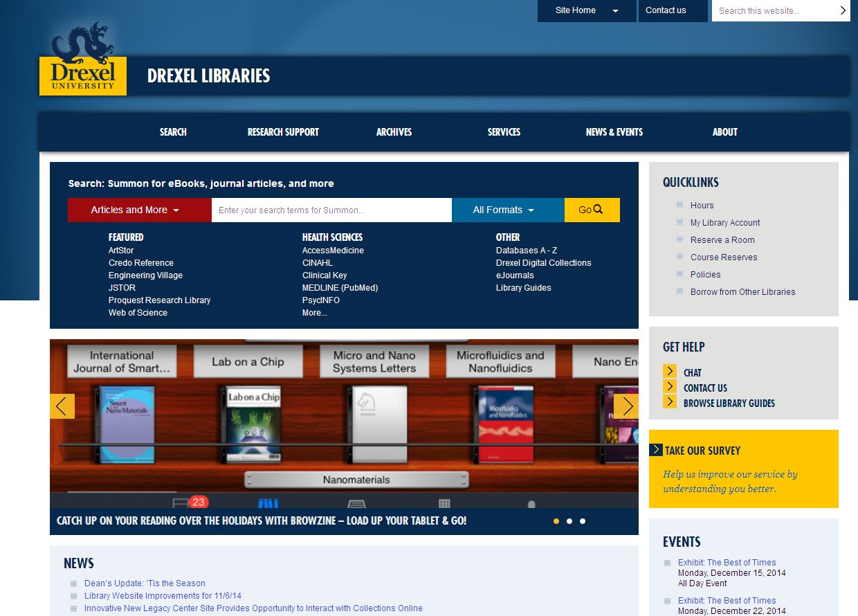This screenshot has width=858, height=616.
Task: Open the Course Reserves quicklink
Action: pyautogui.click(x=724, y=257)
